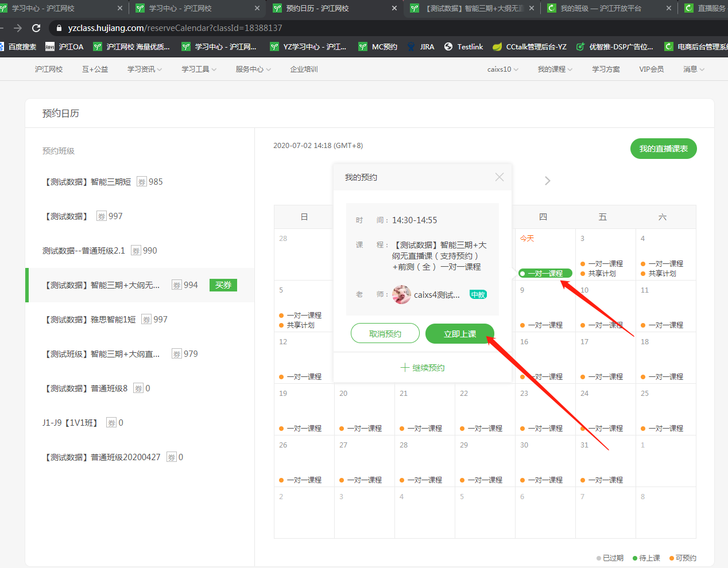Go to next month with right chevron

(547, 181)
